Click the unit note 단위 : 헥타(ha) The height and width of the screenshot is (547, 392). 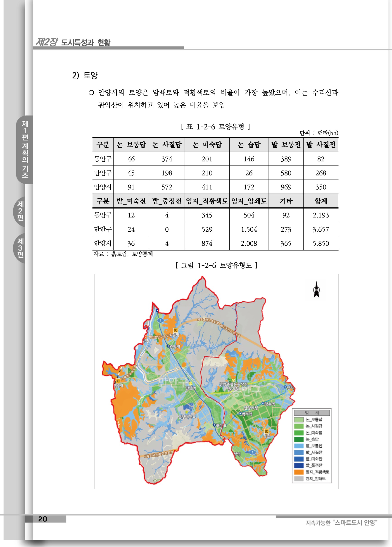click(319, 133)
